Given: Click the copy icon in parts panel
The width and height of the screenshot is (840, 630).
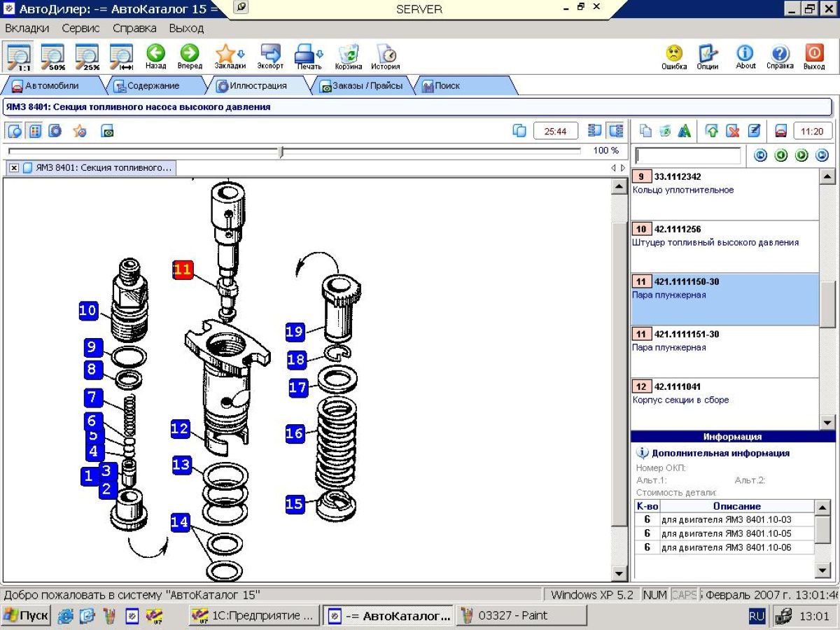Looking at the screenshot, I should point(645,131).
